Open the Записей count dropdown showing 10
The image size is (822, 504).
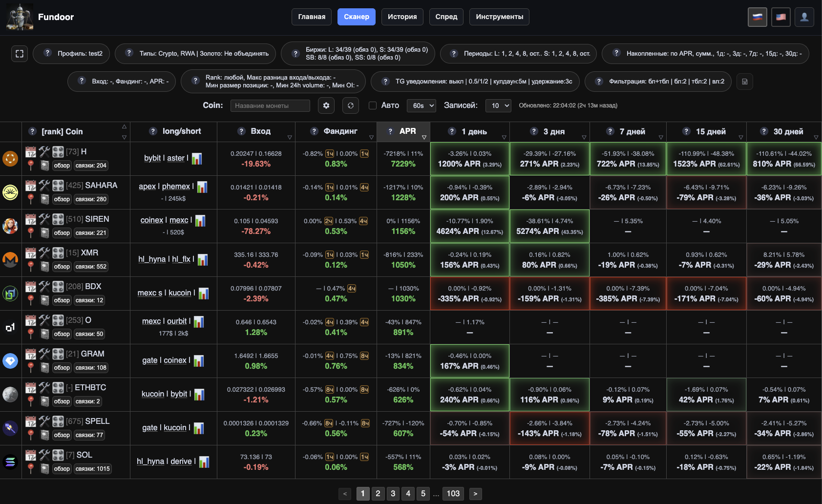(498, 105)
